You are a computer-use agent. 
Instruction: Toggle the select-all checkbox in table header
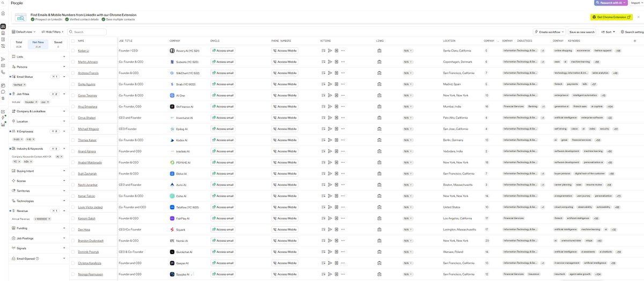[73, 41]
